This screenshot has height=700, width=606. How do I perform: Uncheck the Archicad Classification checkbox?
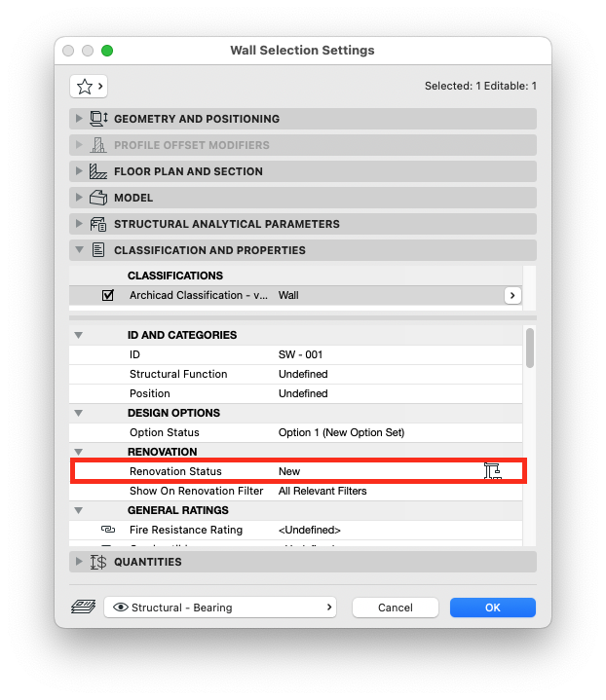(108, 295)
